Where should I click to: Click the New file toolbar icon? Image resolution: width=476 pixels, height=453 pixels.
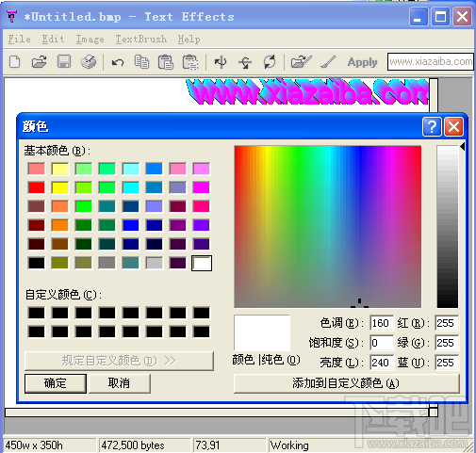[x=15, y=61]
